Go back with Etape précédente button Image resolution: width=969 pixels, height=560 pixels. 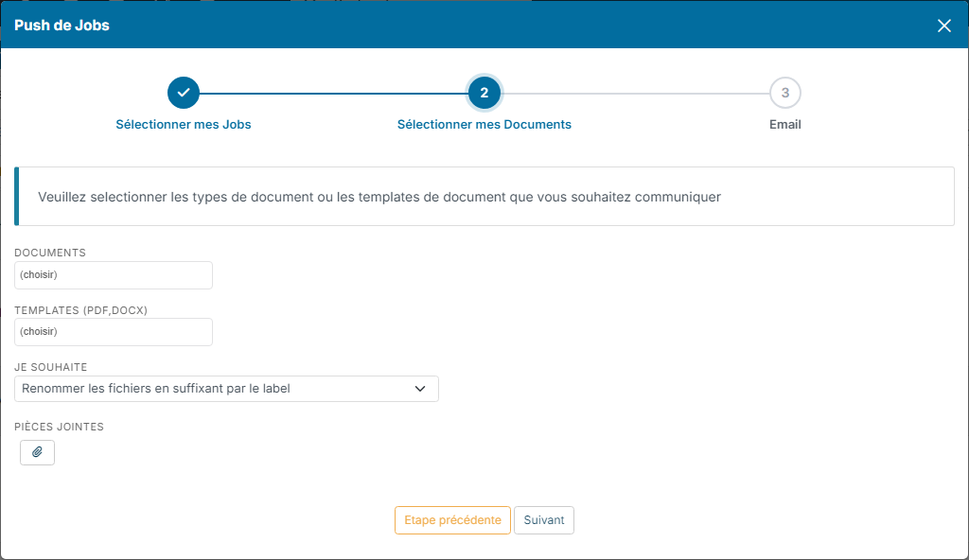(452, 520)
